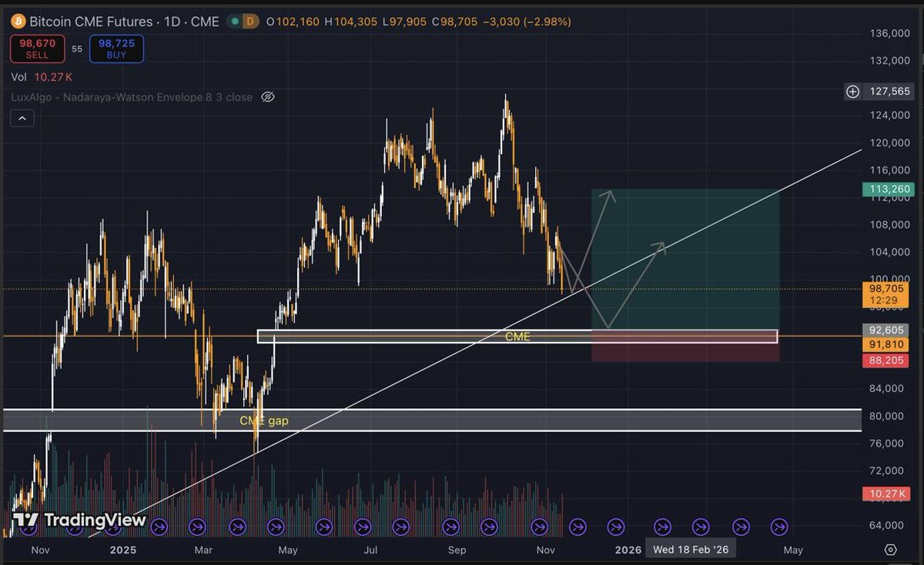Click the orange 98,705 last price label

pyautogui.click(x=887, y=289)
